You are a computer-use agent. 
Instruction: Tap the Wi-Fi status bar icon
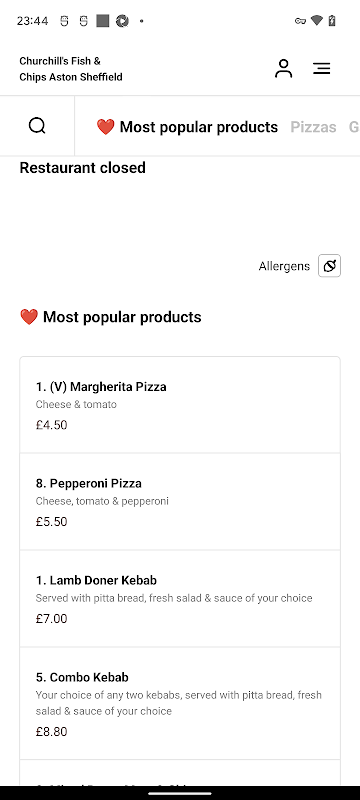click(x=317, y=21)
